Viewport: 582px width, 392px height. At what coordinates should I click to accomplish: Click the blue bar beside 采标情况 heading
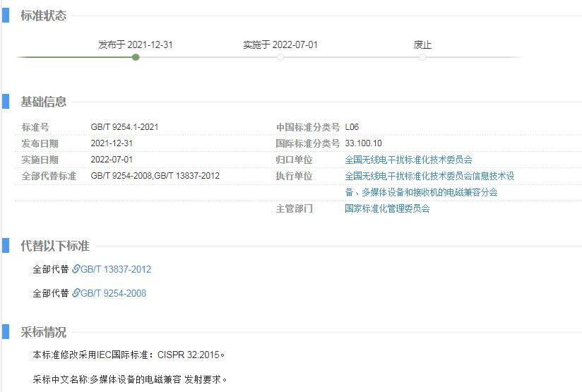pos(6,332)
